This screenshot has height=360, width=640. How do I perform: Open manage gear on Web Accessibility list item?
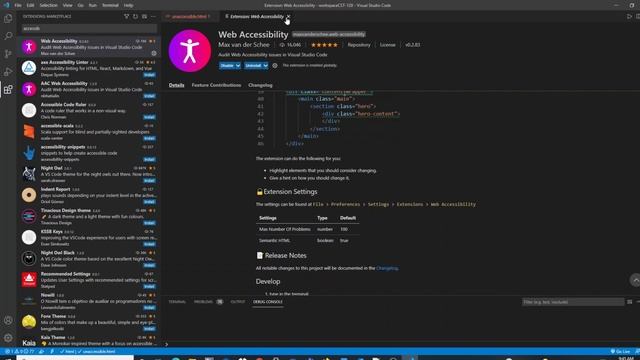coord(154,53)
